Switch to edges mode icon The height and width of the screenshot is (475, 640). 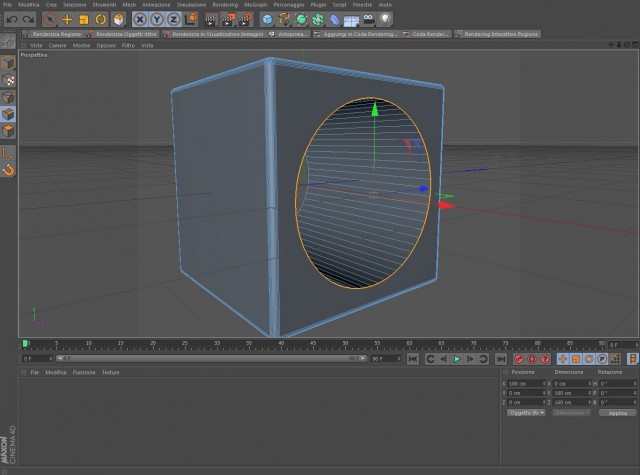8,114
